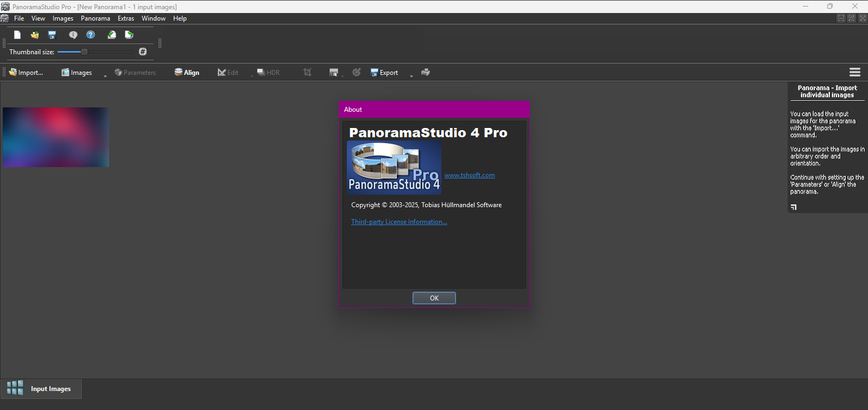
Task: Close the PanoramaStudio Pro window
Action: coord(855,7)
